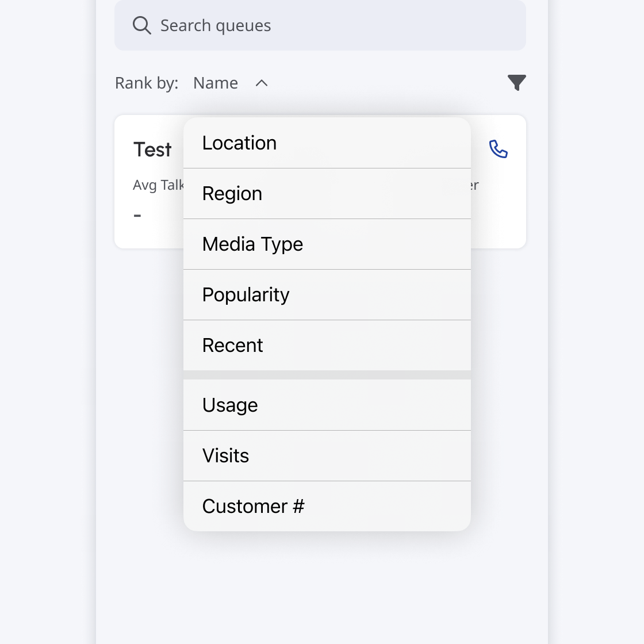This screenshot has width=644, height=644.
Task: Click the "Rank by:" label
Action: click(147, 83)
